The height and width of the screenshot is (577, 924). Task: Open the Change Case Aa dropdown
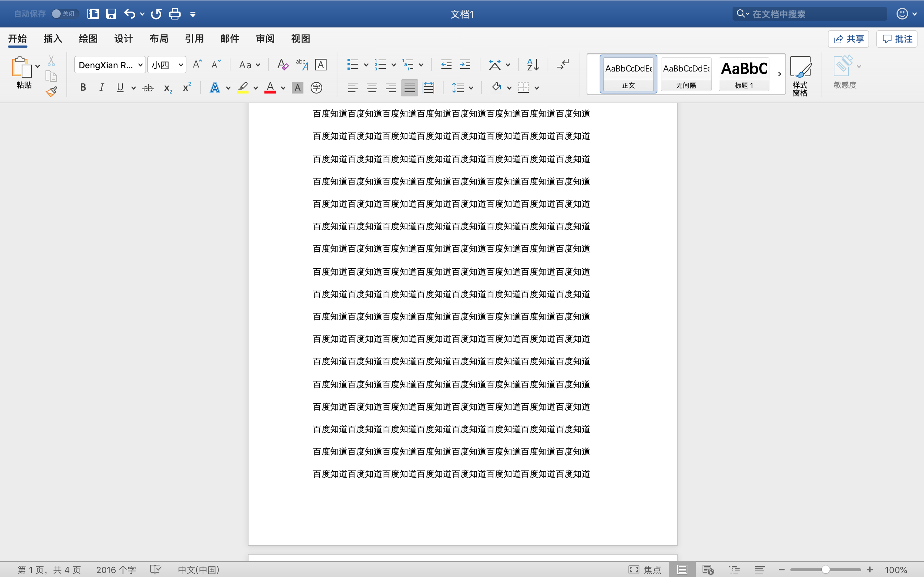250,65
